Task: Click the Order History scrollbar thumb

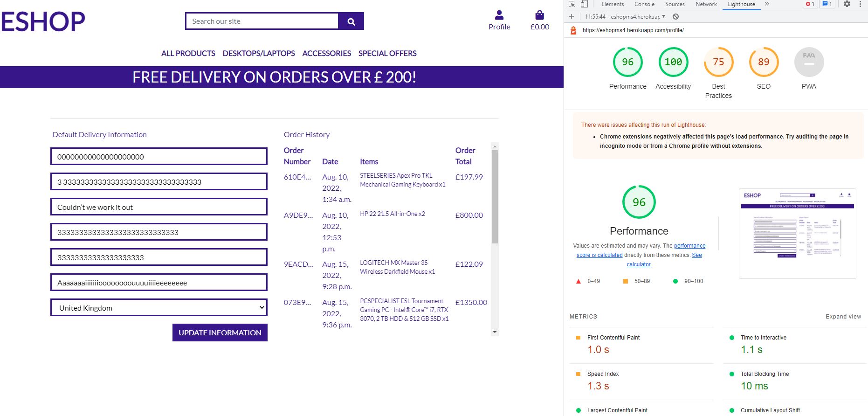Action: click(x=495, y=196)
